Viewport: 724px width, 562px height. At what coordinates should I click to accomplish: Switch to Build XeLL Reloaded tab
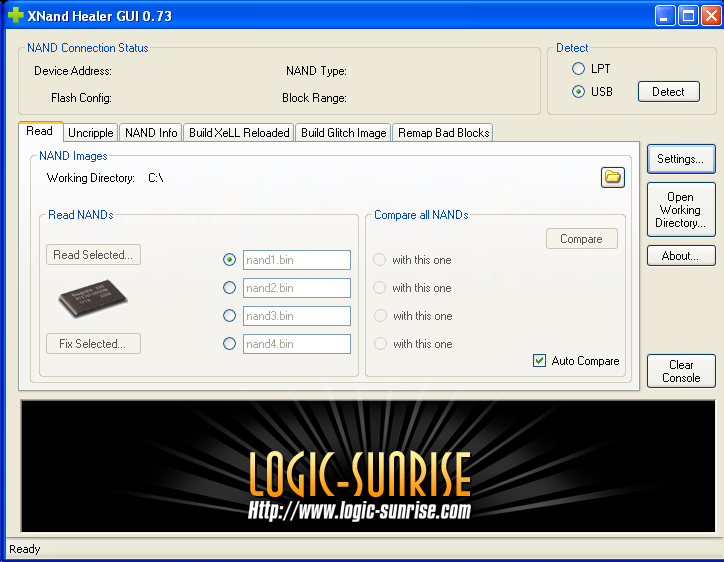click(239, 133)
